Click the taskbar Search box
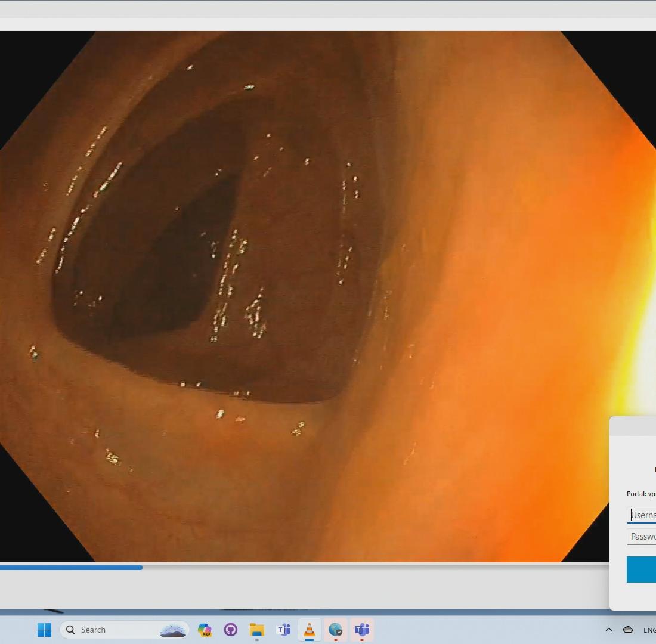The height and width of the screenshot is (644, 656). (124, 630)
